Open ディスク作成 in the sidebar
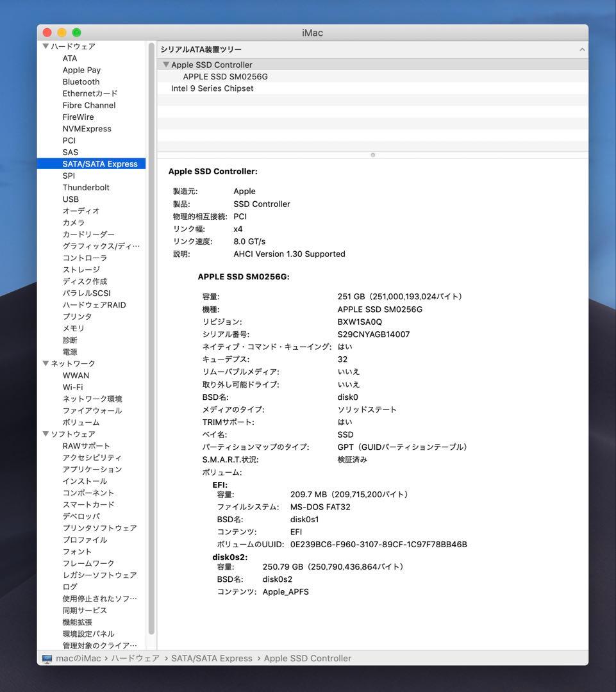This screenshot has height=692, width=616. (x=85, y=281)
